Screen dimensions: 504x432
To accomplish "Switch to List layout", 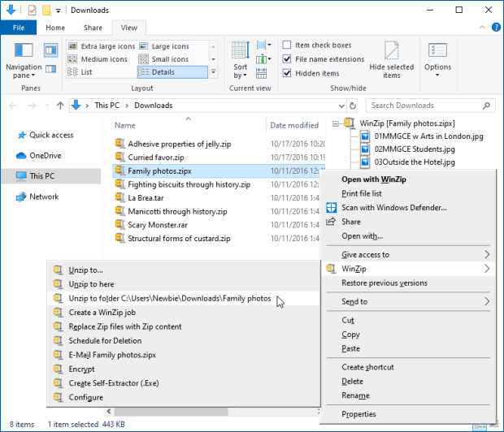I will click(x=80, y=72).
